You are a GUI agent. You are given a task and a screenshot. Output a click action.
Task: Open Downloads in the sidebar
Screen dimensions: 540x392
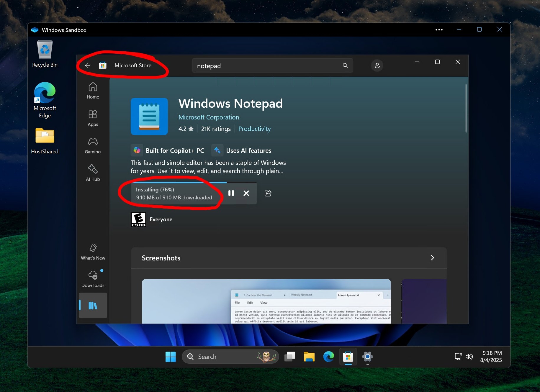pyautogui.click(x=93, y=279)
